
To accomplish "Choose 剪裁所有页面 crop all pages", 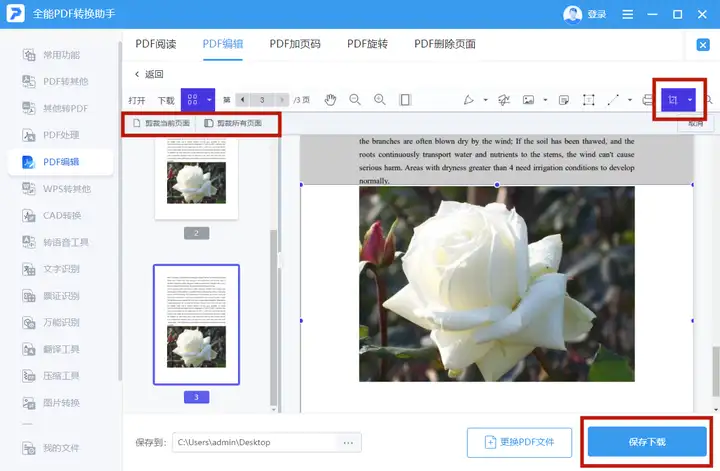I will [x=233, y=123].
